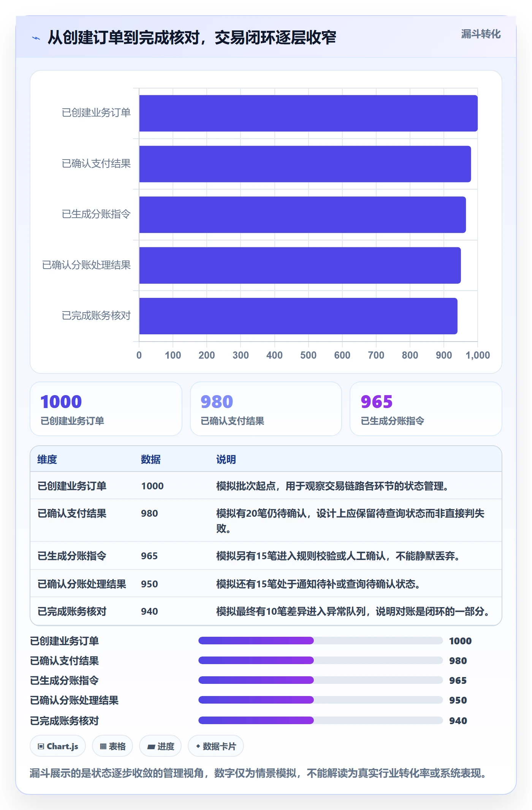Click x-axis tick value 1,000
The height and width of the screenshot is (810, 532).
(x=478, y=355)
